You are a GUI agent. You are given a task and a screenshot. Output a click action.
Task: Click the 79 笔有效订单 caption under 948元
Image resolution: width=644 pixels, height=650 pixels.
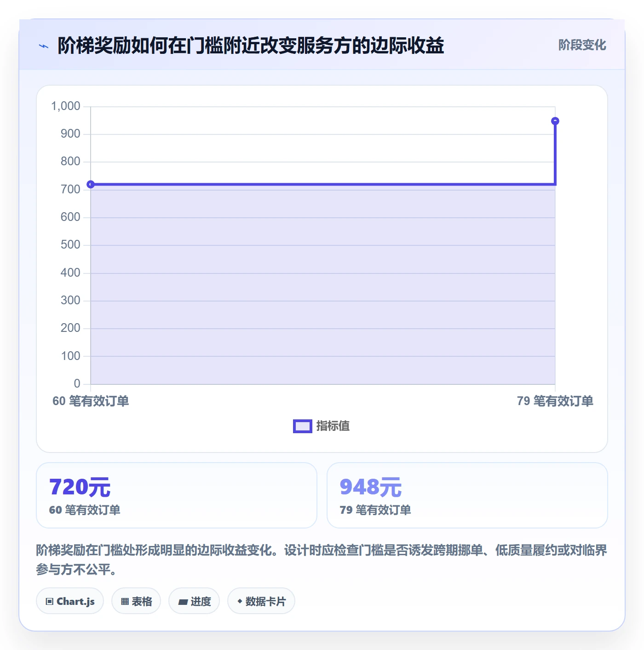375,510
